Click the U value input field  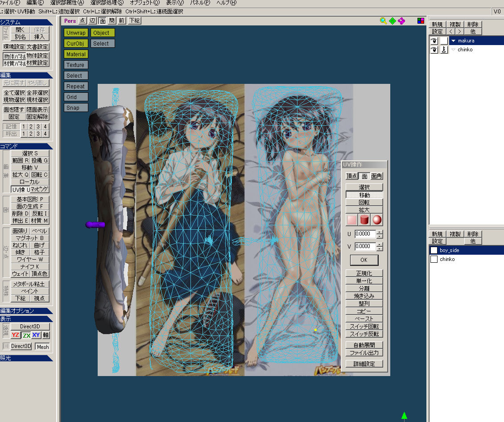pos(365,234)
